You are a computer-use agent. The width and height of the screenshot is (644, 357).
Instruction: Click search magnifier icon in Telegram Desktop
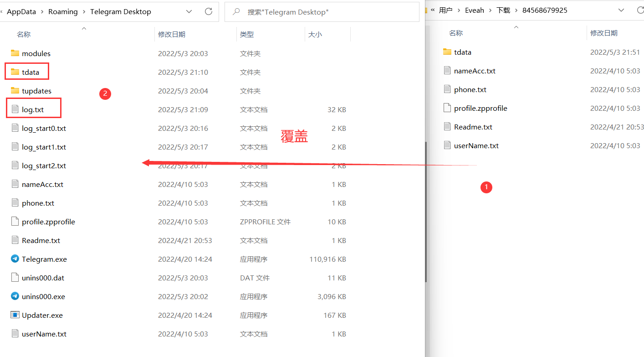[236, 12]
